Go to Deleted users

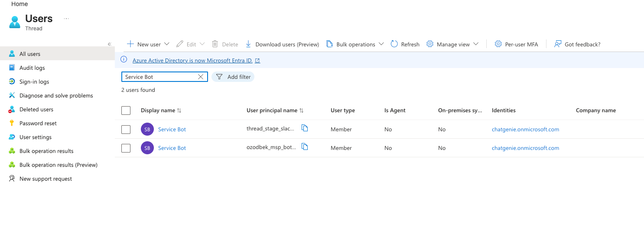pos(36,109)
